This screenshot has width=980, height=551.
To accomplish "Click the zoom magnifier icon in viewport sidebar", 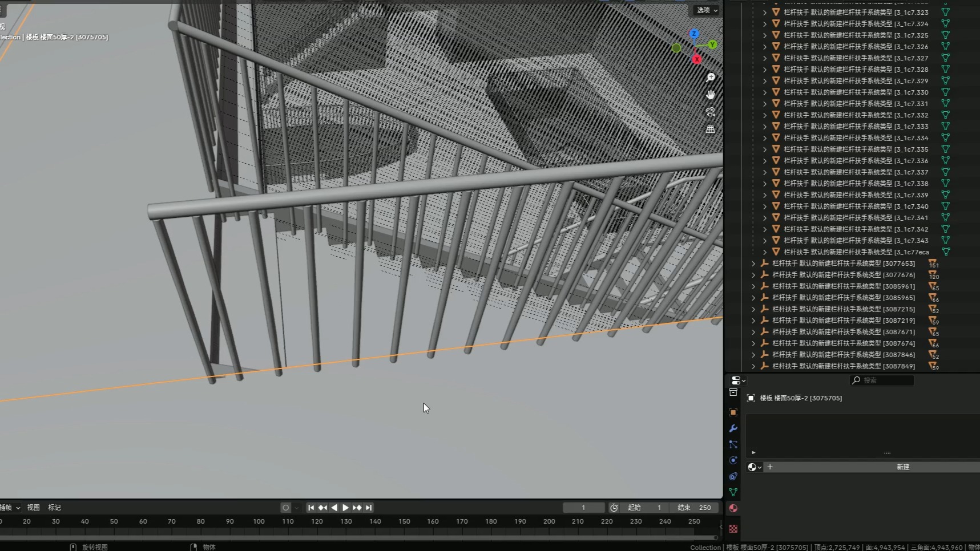I will click(711, 76).
